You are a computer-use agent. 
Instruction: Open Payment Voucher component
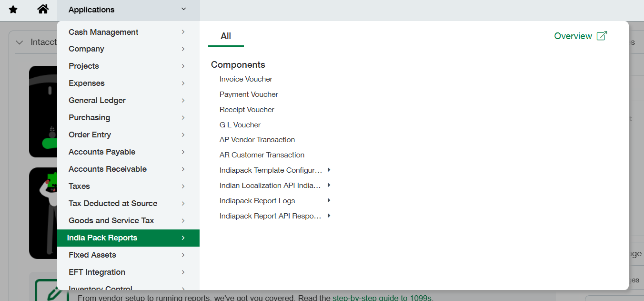249,94
